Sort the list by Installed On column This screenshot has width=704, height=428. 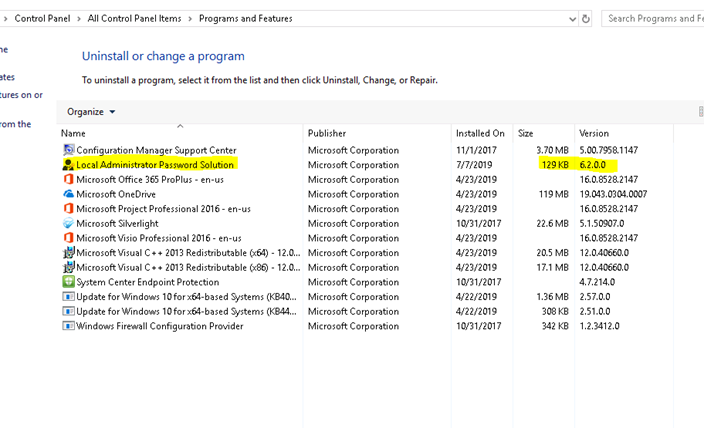pos(482,133)
